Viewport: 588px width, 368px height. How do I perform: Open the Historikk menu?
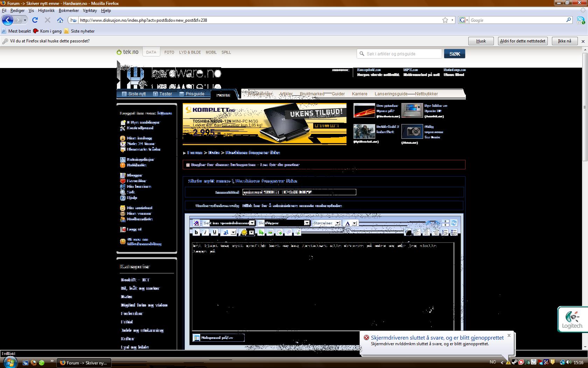coord(46,11)
